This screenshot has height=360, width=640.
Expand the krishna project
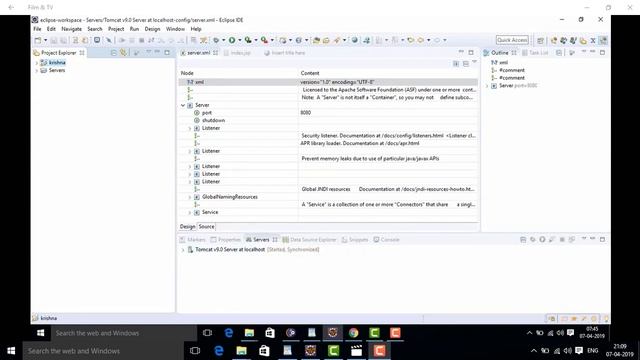[37, 63]
